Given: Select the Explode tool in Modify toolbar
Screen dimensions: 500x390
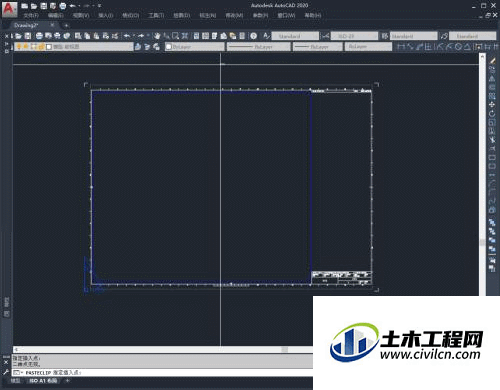Looking at the screenshot, I should pyautogui.click(x=492, y=210).
